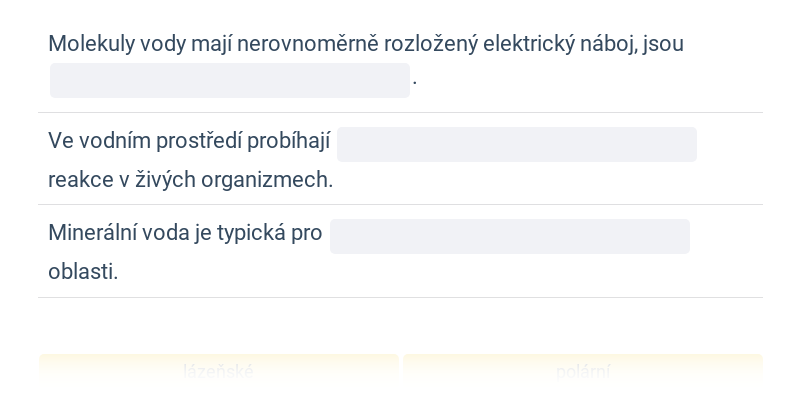The height and width of the screenshot is (400, 800).
Task: Click the word "Minerální"
Action: pyautogui.click(x=92, y=233)
